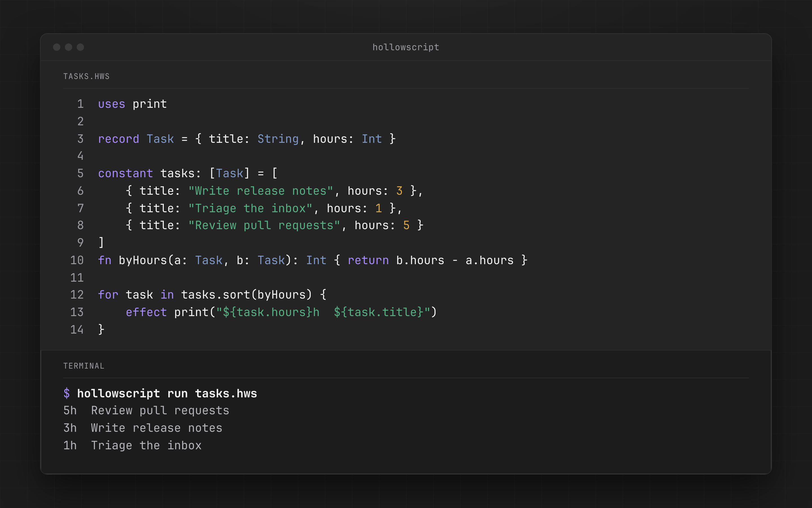
Task: Click 'tasks.sort' on line 12
Action: [216, 295]
